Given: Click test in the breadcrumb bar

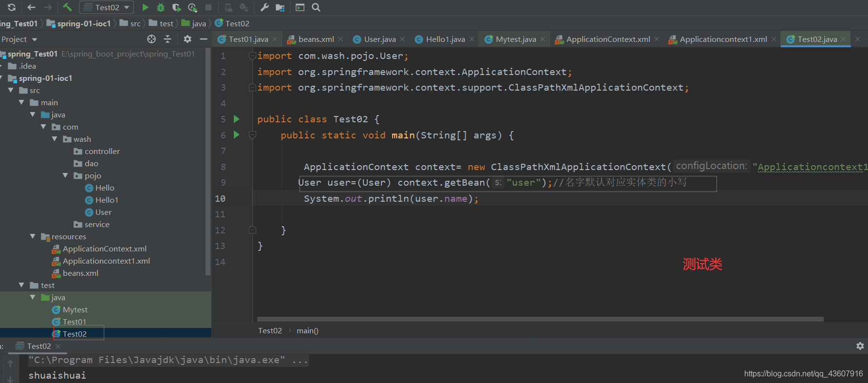Looking at the screenshot, I should (x=161, y=23).
